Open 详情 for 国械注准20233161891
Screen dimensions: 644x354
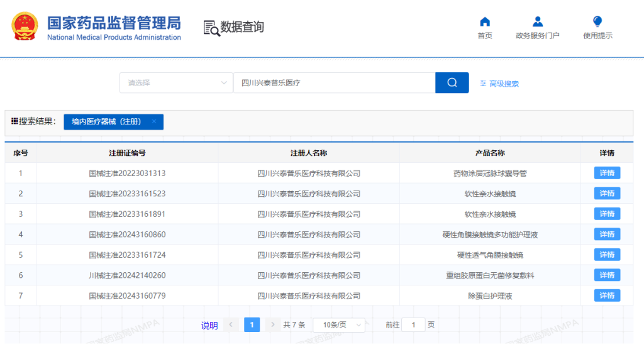pos(607,214)
